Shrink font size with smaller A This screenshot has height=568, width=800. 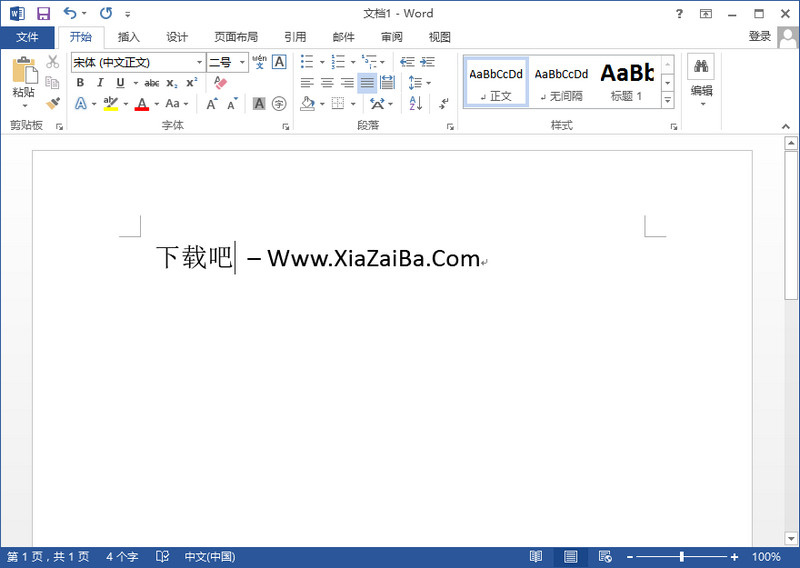(232, 104)
